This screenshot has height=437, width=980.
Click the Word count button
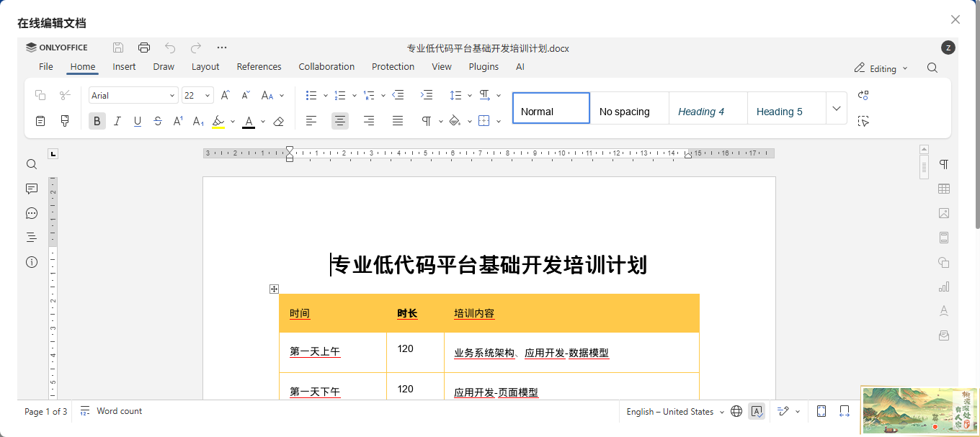(x=112, y=411)
